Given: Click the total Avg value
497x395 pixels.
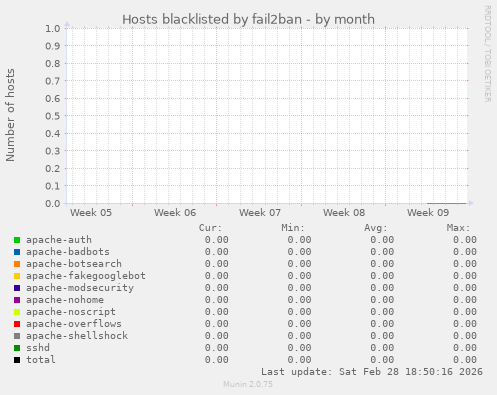Looking at the screenshot, I should [382, 360].
